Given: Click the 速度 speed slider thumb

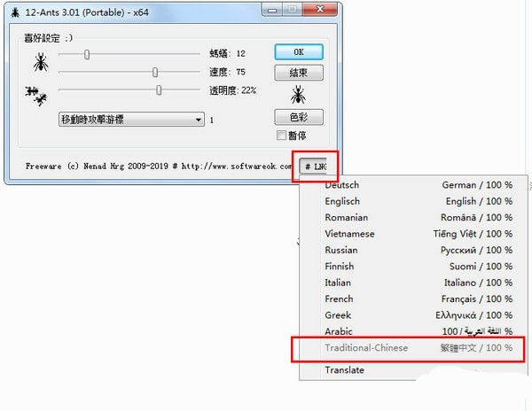Looking at the screenshot, I should [155, 72].
